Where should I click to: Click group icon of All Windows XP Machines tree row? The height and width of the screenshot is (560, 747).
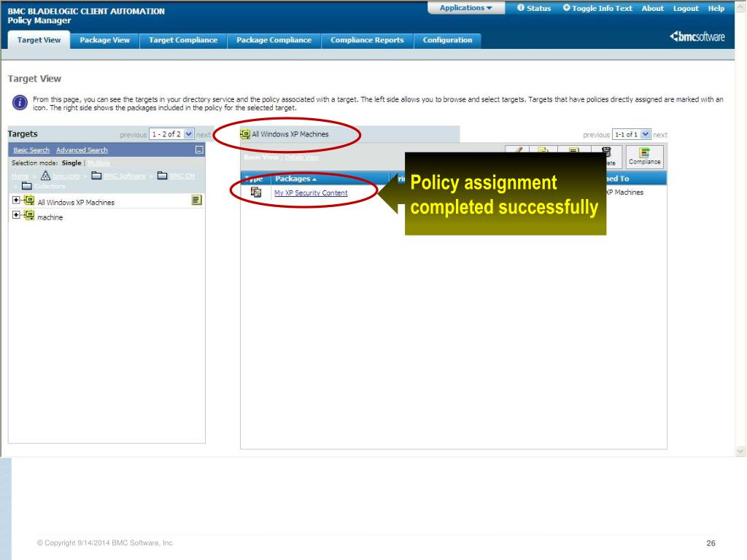pos(29,201)
